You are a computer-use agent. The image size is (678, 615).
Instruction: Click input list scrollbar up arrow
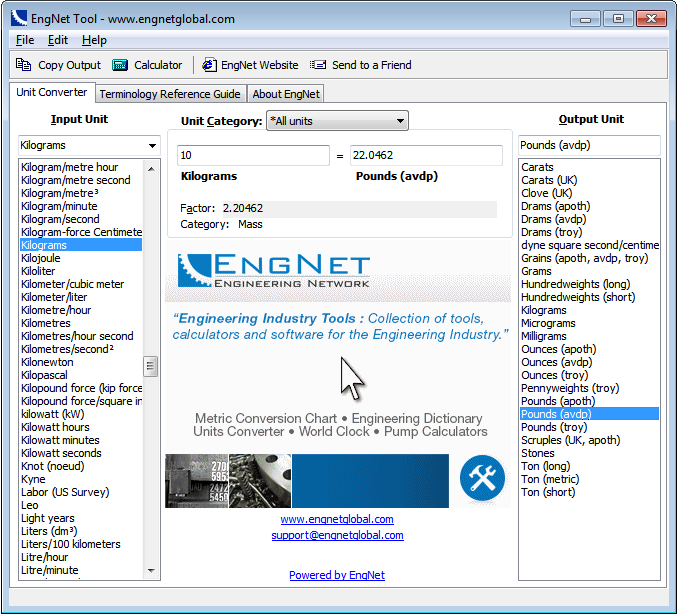[151, 169]
